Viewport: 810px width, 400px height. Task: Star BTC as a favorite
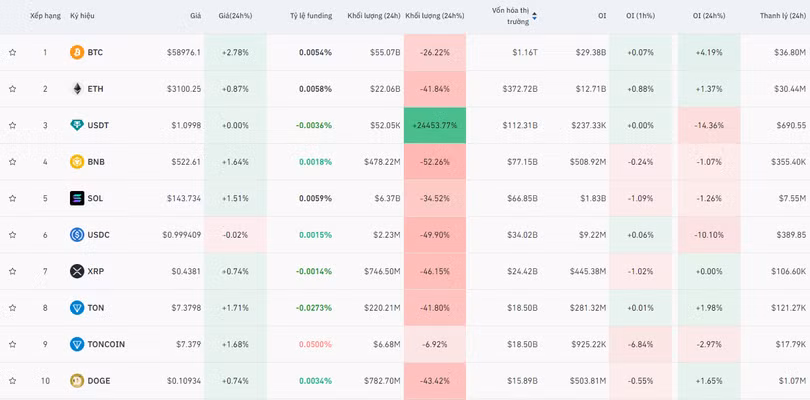pos(13,52)
